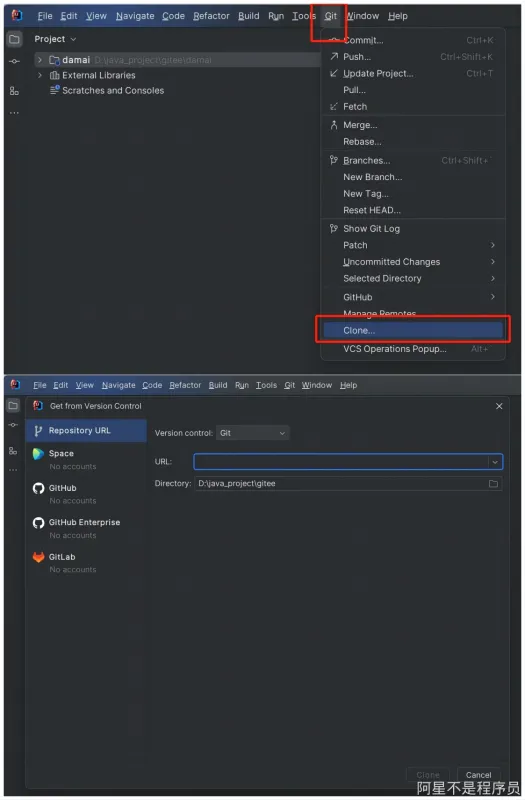Open URL history dropdown arrow

[495, 462]
